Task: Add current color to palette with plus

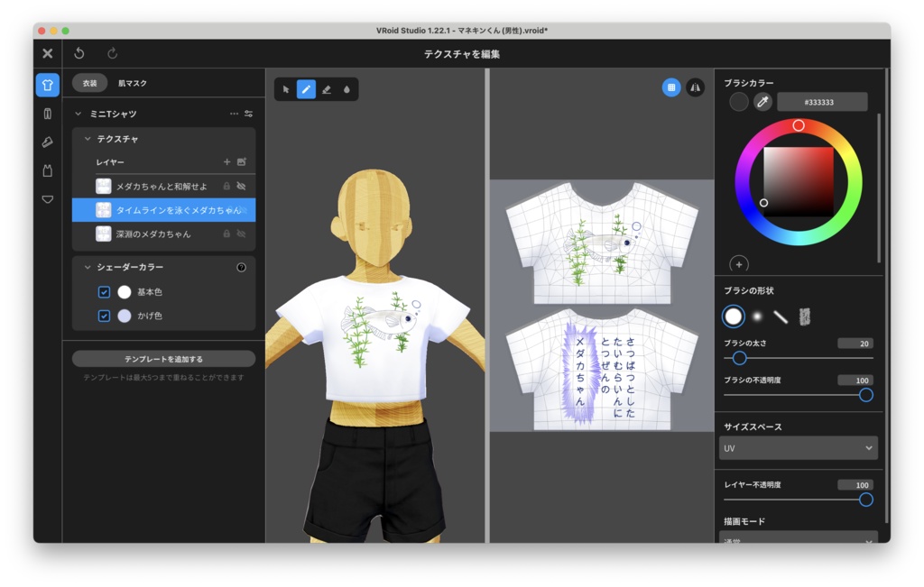Action: [739, 264]
